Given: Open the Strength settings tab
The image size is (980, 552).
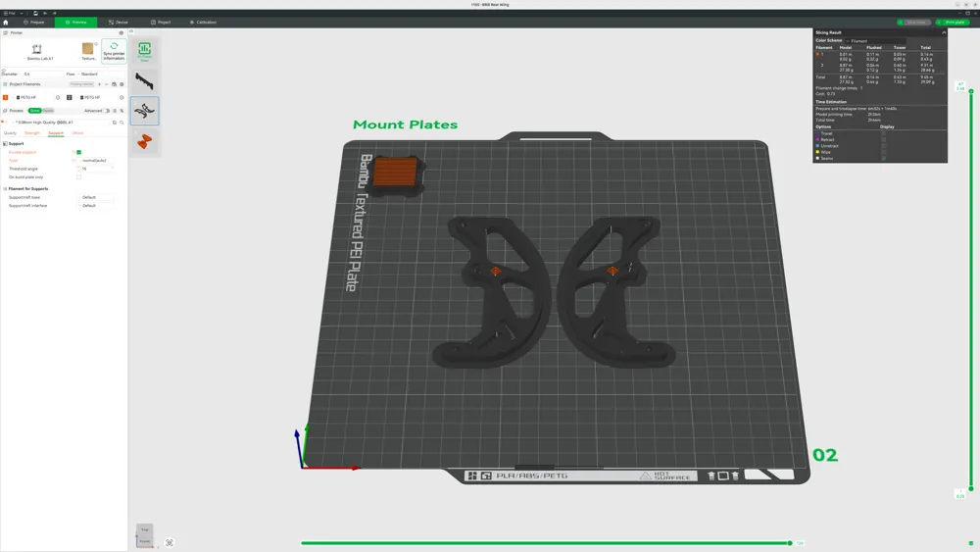Looking at the screenshot, I should [x=31, y=133].
